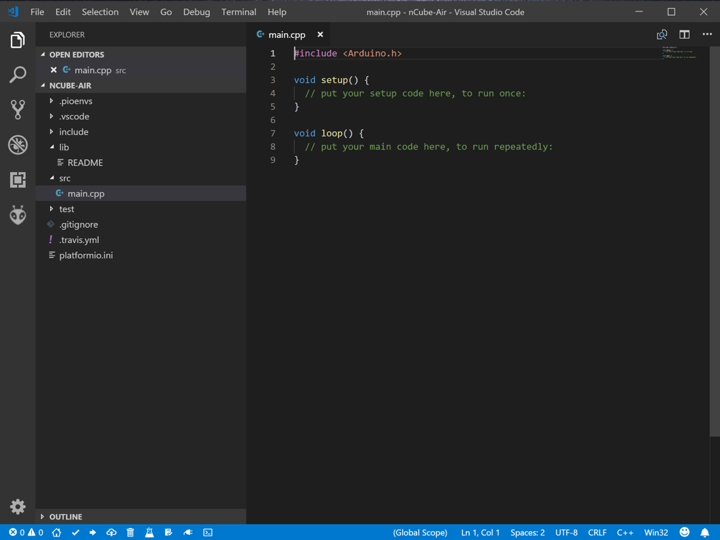Open the Debug view in activity bar
The height and width of the screenshot is (540, 720).
[17, 145]
